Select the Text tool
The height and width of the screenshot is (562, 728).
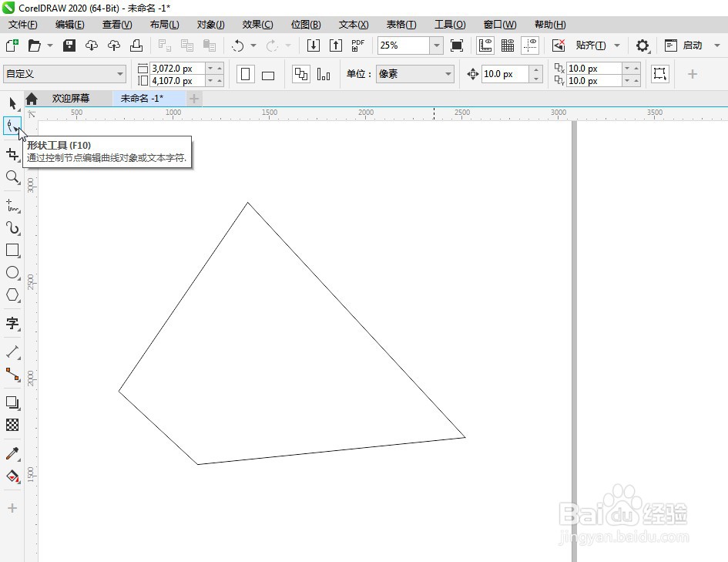(12, 323)
